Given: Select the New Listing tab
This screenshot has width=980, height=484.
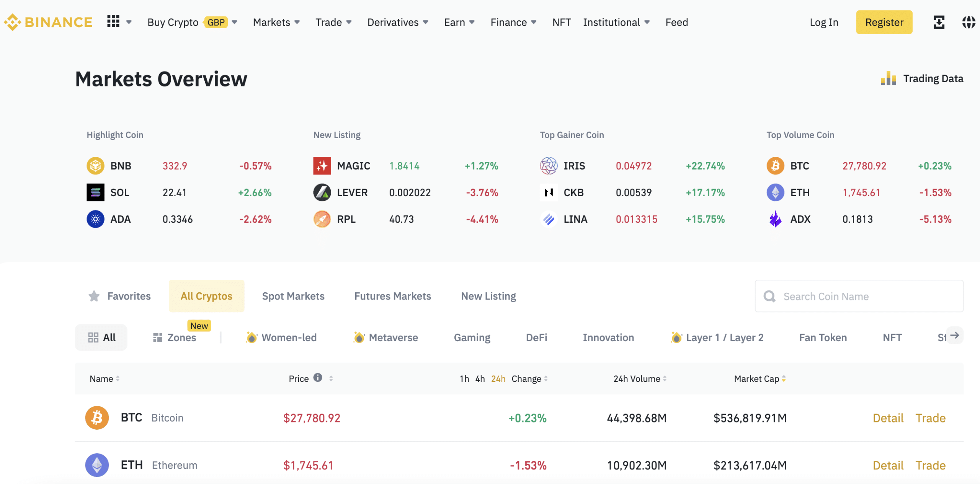Looking at the screenshot, I should tap(488, 296).
